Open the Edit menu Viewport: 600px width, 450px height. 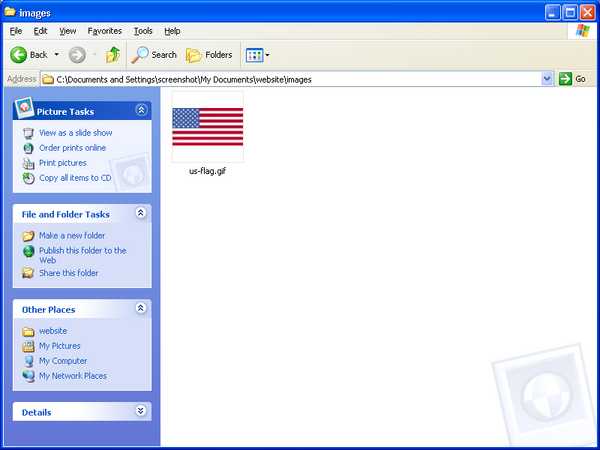coord(40,31)
